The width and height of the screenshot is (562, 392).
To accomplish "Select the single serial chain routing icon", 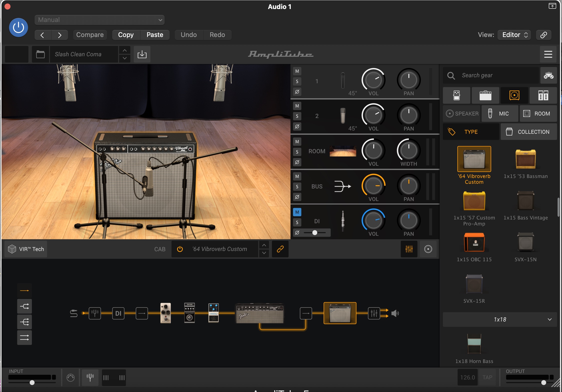I will 25,290.
